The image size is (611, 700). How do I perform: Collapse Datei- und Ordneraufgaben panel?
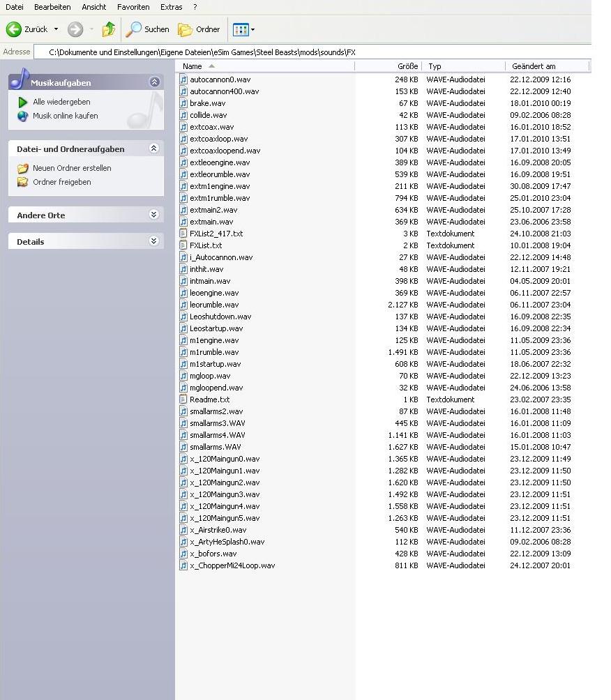point(154,149)
